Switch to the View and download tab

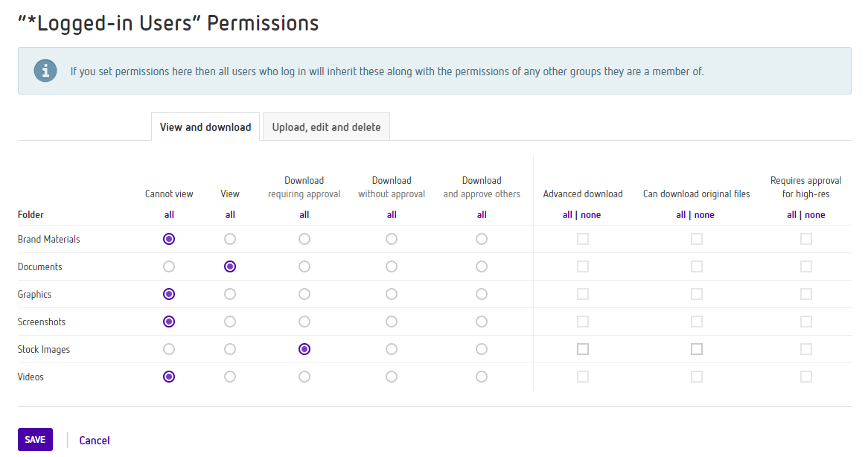[205, 127]
